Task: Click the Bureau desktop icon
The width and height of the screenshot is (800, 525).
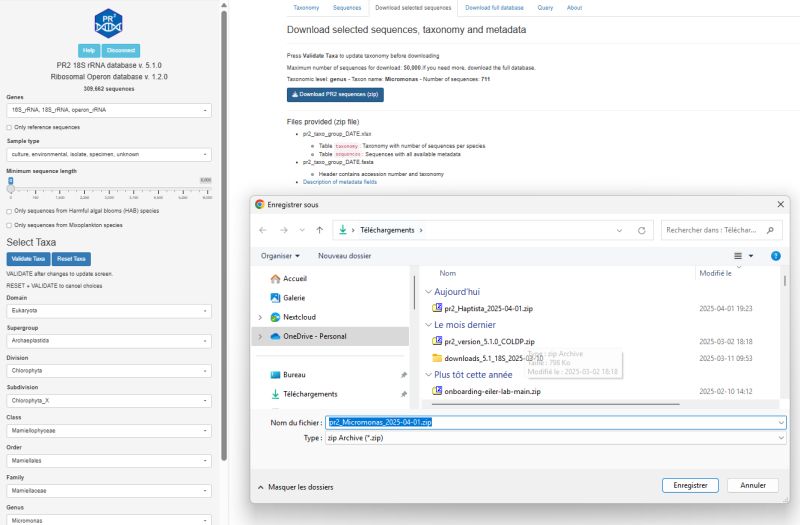Action: pyautogui.click(x=276, y=374)
